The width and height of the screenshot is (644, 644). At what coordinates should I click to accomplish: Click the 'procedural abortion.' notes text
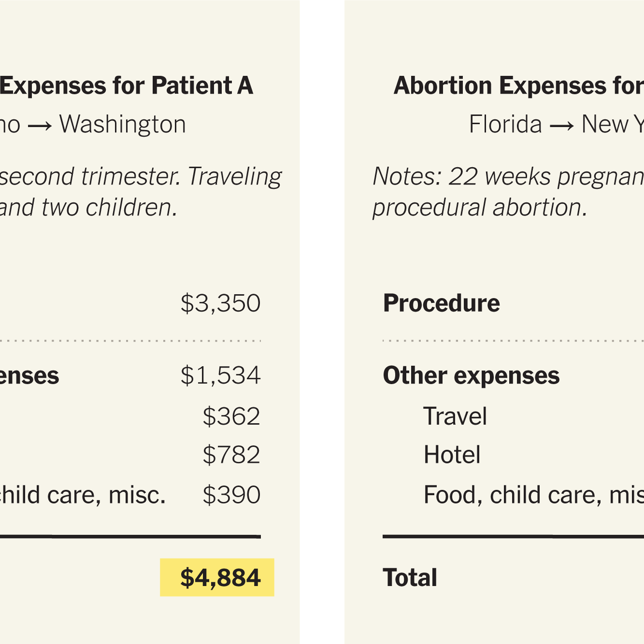point(480,208)
